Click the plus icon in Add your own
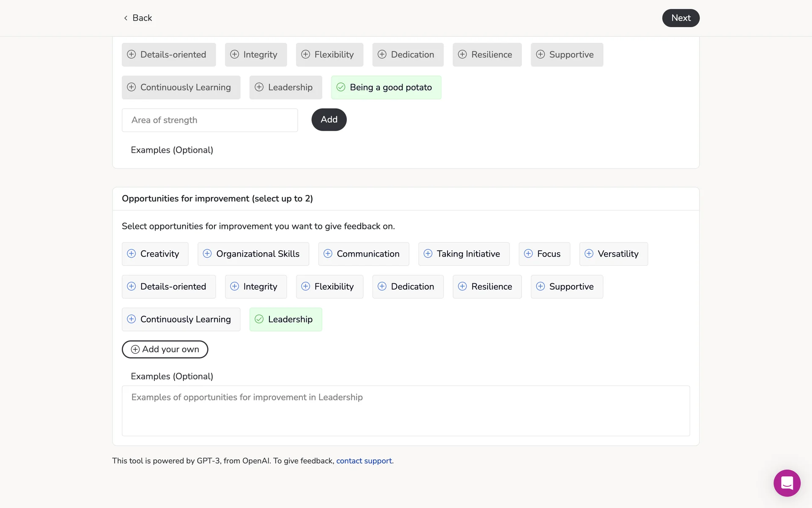 coord(135,349)
